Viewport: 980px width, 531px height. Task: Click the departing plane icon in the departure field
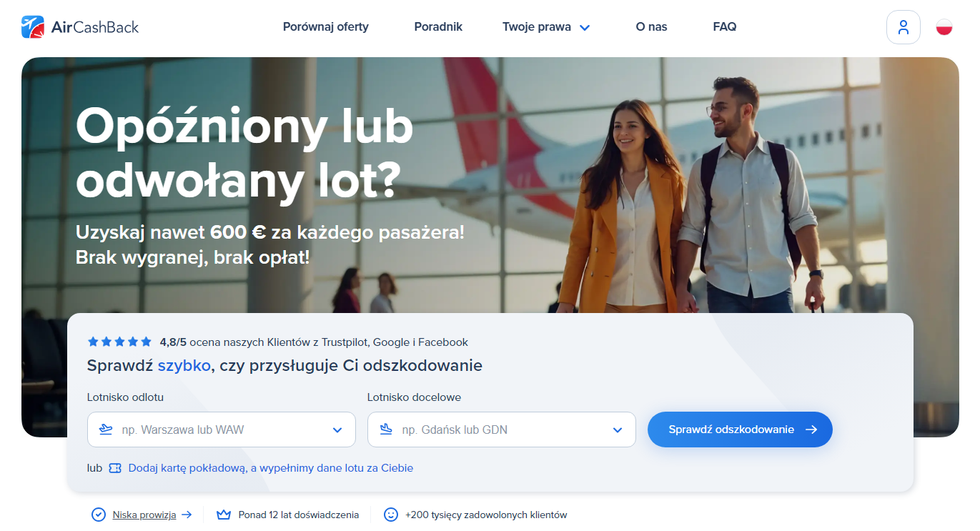click(106, 430)
